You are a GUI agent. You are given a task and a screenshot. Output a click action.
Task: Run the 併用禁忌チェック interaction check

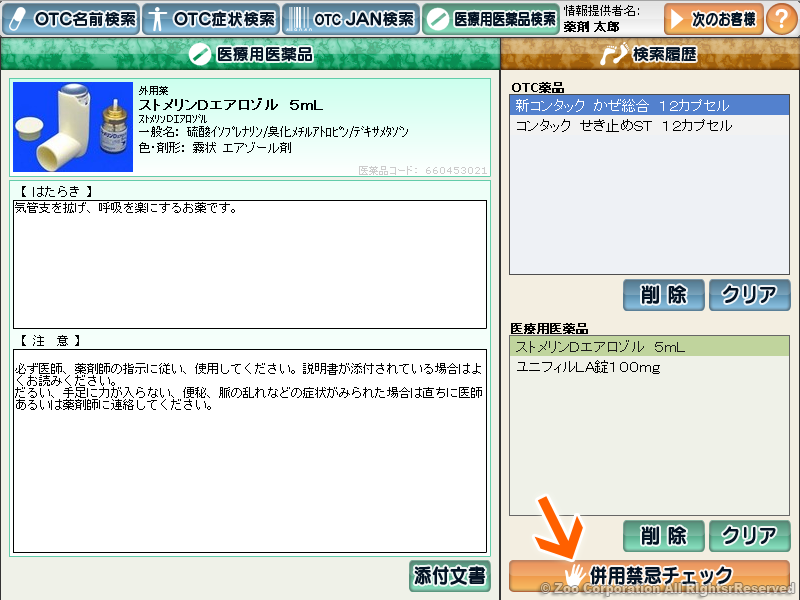tap(649, 576)
